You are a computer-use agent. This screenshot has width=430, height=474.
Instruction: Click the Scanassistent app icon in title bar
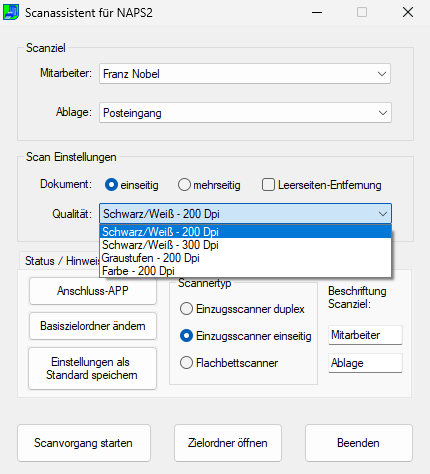[x=11, y=13]
